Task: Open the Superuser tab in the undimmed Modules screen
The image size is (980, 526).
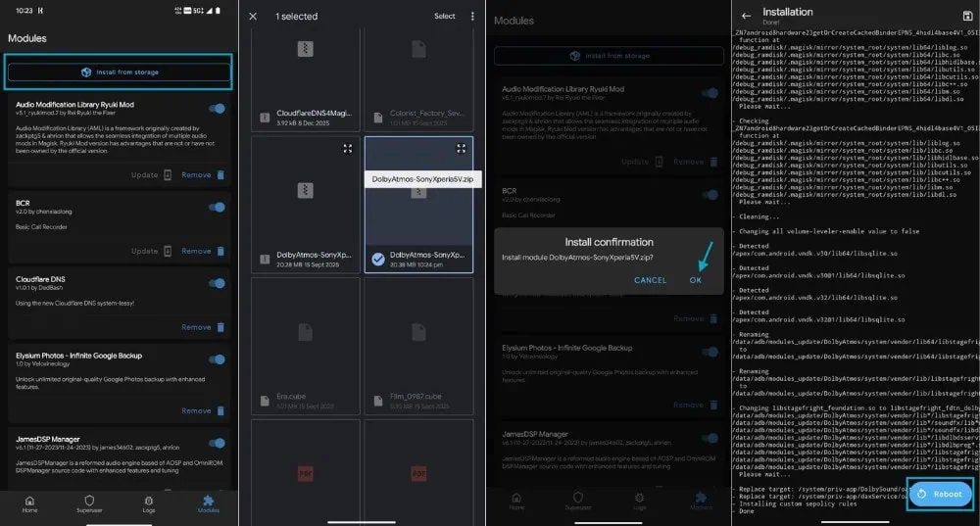Action: pos(89,504)
